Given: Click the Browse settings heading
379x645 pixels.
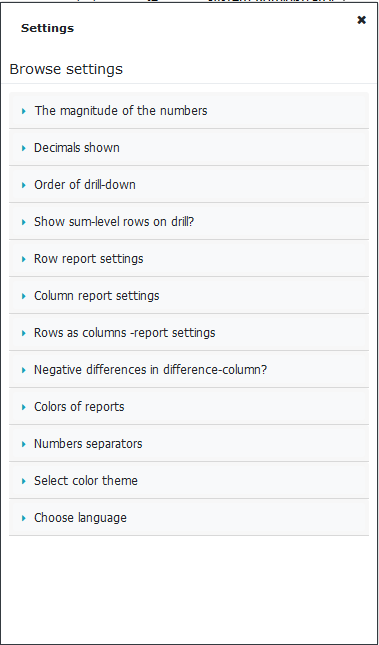Looking at the screenshot, I should pos(66,69).
